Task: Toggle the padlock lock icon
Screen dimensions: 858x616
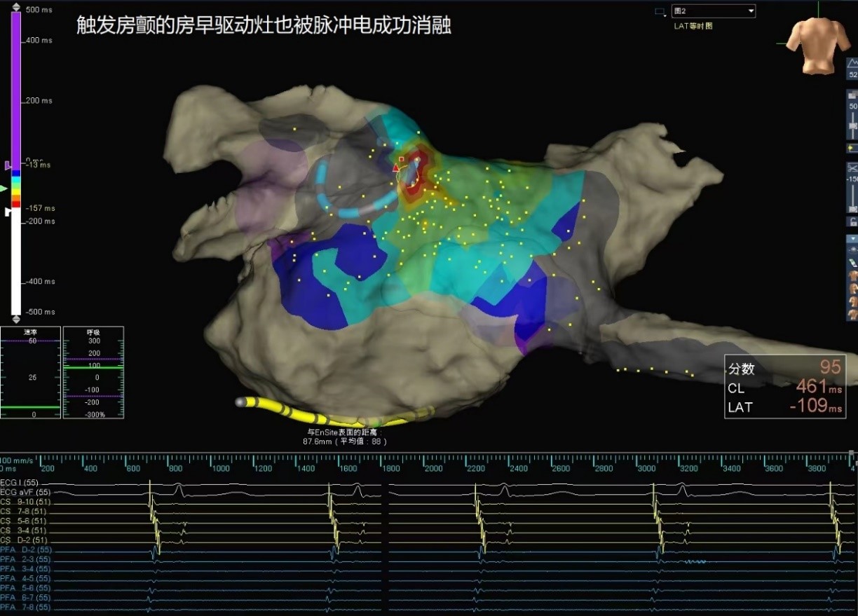Action: click(x=852, y=221)
